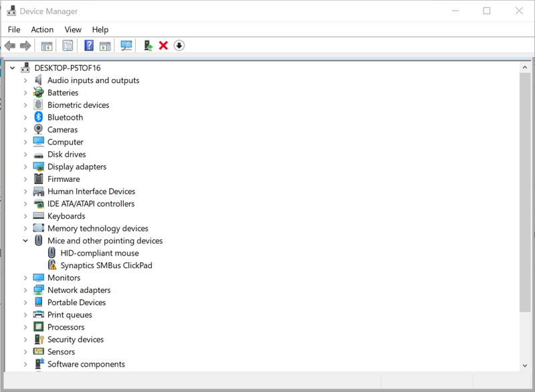This screenshot has height=392, width=535.
Task: Click the Uninstall device toolbar icon
Action: (164, 45)
